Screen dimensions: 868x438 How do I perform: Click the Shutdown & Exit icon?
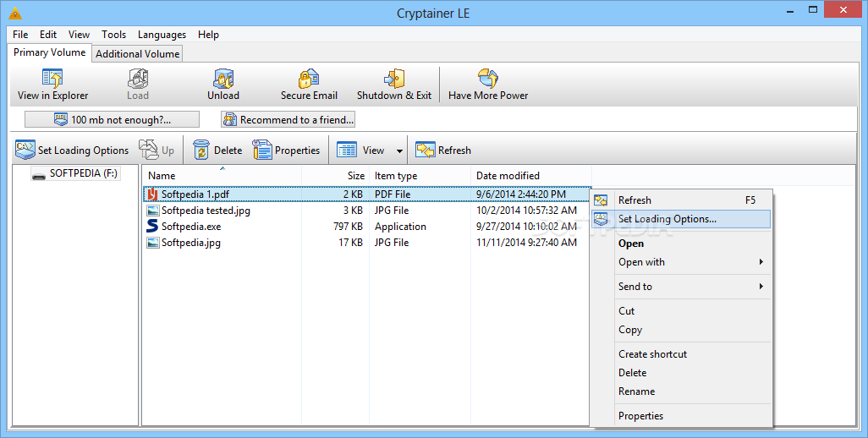[x=394, y=79]
